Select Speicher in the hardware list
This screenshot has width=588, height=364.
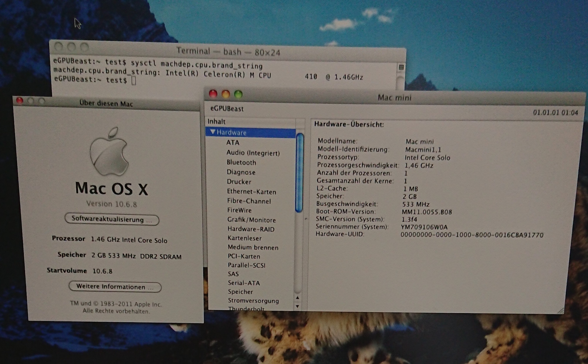240,292
